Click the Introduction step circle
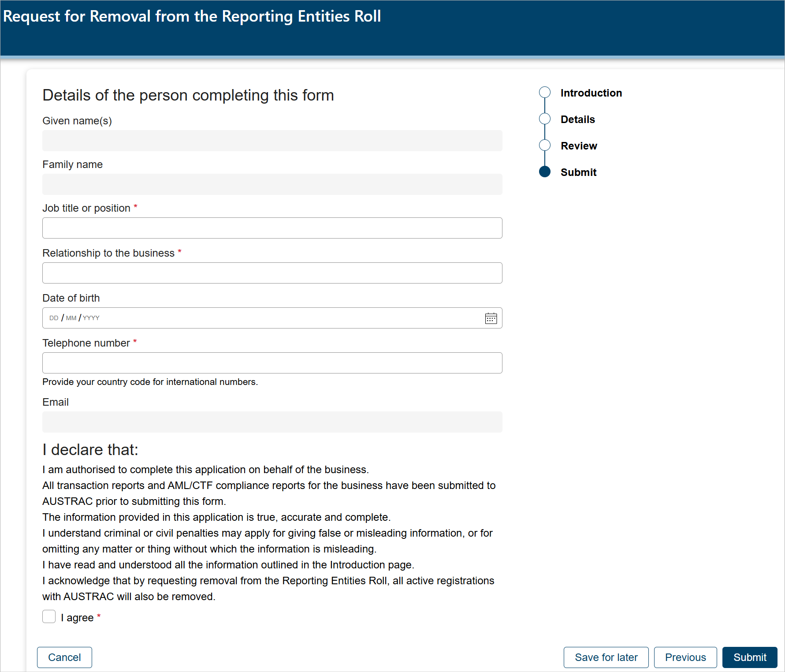The height and width of the screenshot is (672, 785). click(x=545, y=93)
